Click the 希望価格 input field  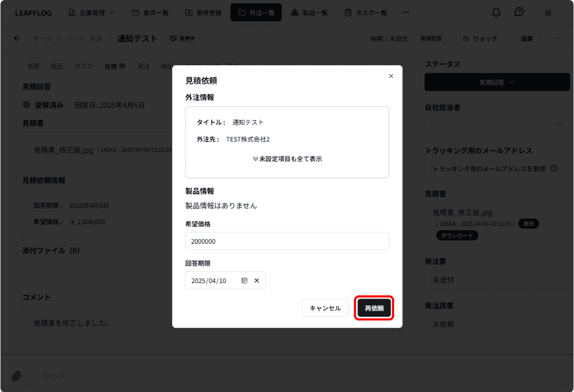coord(287,241)
